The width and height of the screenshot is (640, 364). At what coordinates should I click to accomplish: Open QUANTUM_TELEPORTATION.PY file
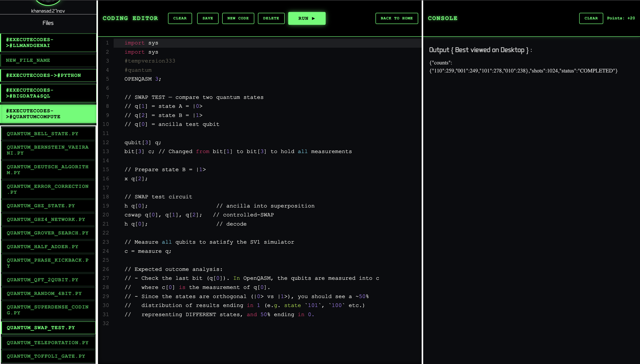pyautogui.click(x=48, y=343)
